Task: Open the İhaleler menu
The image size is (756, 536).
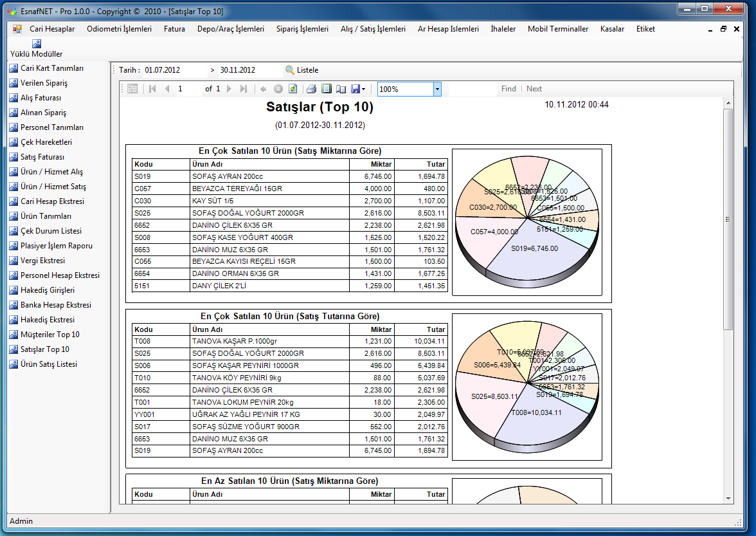Action: pyautogui.click(x=503, y=29)
